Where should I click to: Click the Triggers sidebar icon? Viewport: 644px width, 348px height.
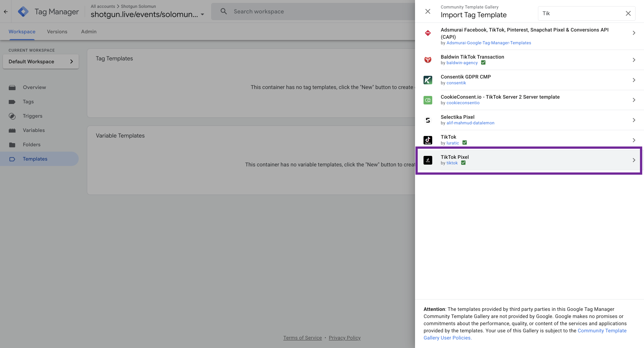pyautogui.click(x=12, y=116)
